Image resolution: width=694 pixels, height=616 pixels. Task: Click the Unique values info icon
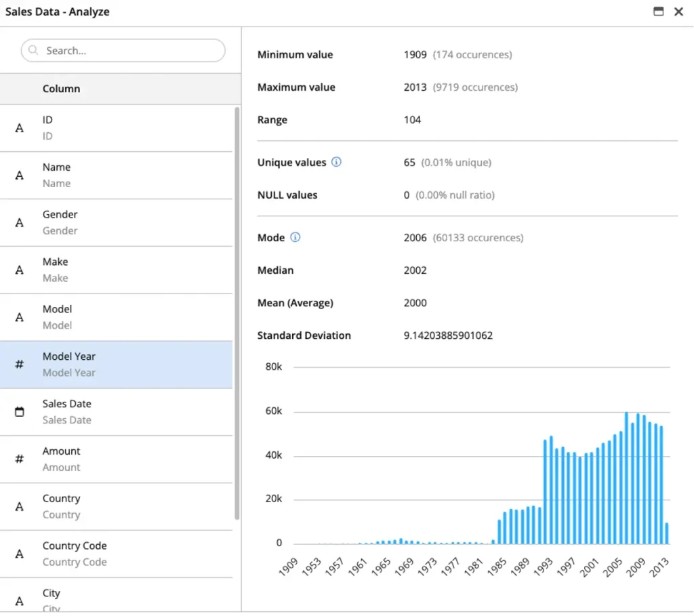click(x=336, y=162)
